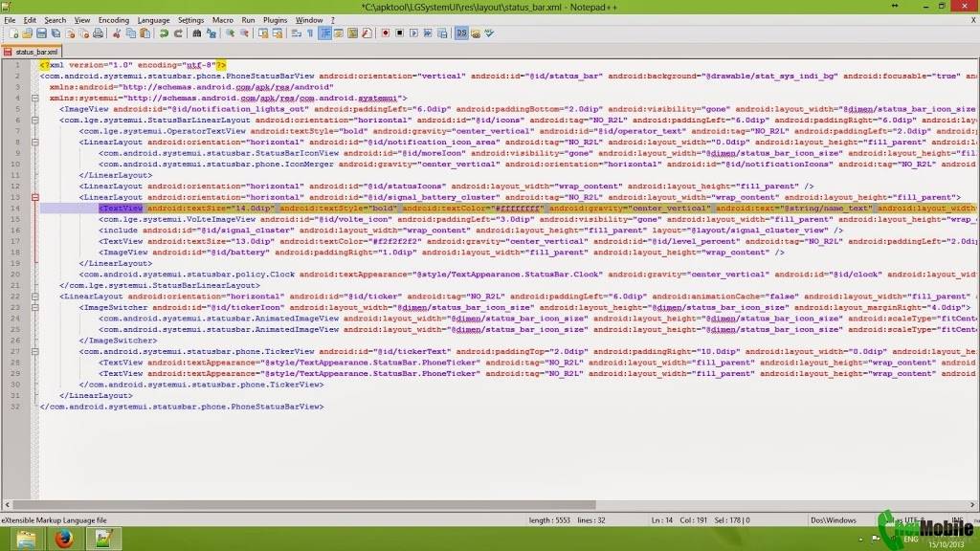
Task: Open the Encoding menu
Action: [x=114, y=20]
